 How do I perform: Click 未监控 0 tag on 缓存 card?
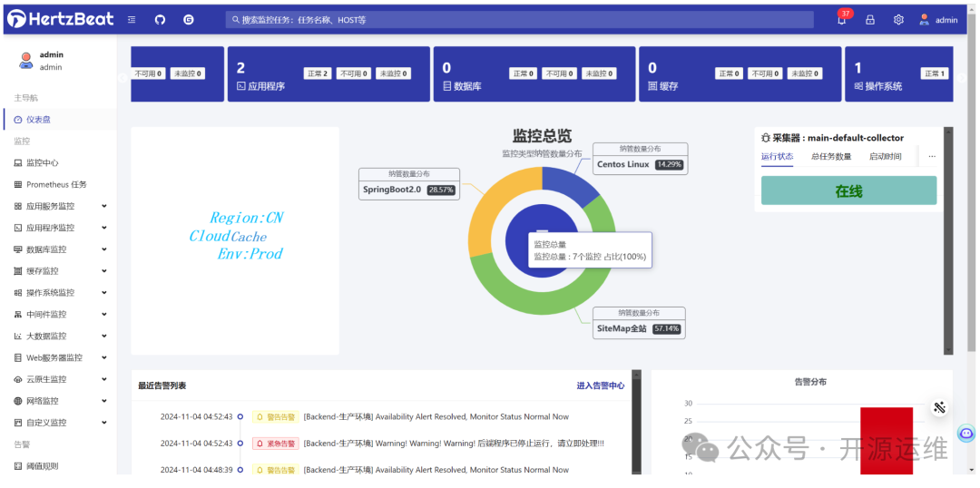coord(804,73)
